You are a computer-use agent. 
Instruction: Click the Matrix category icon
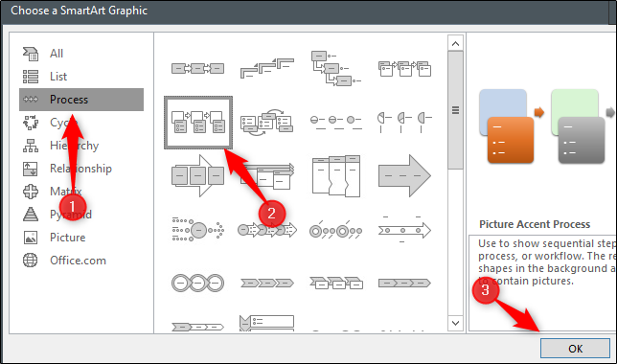31,192
